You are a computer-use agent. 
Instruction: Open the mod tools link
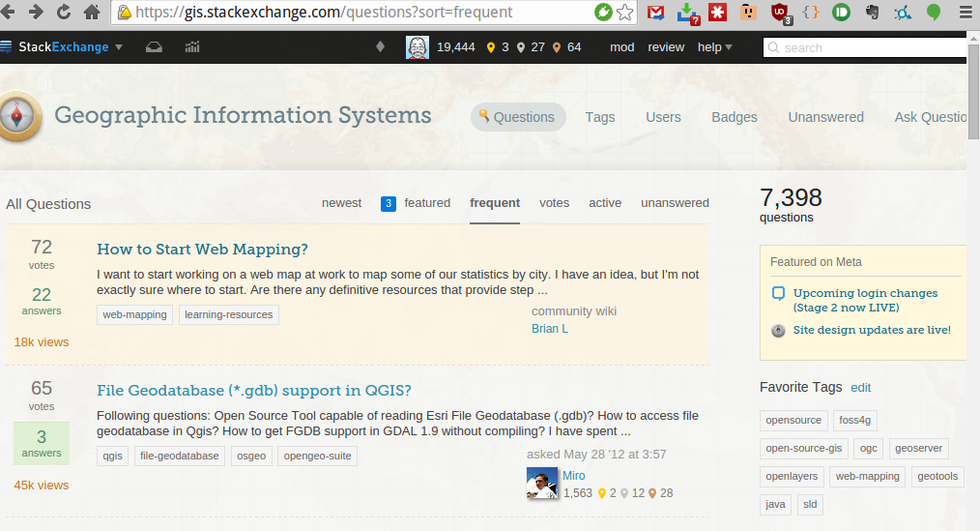click(x=621, y=46)
